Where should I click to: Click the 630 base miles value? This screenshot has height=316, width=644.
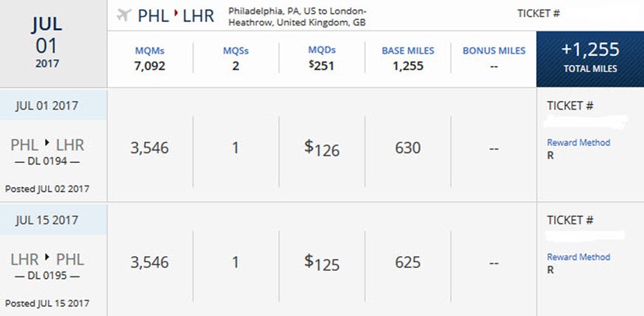point(408,148)
